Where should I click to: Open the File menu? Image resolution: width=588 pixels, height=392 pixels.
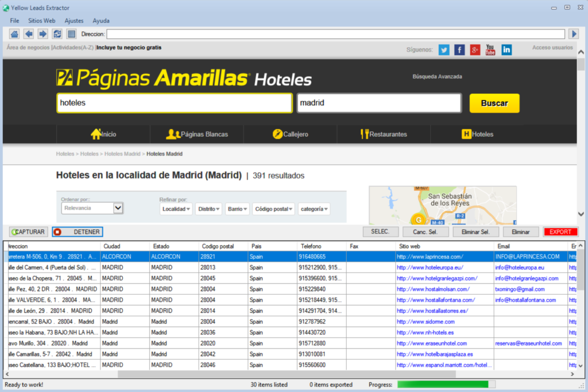14,21
